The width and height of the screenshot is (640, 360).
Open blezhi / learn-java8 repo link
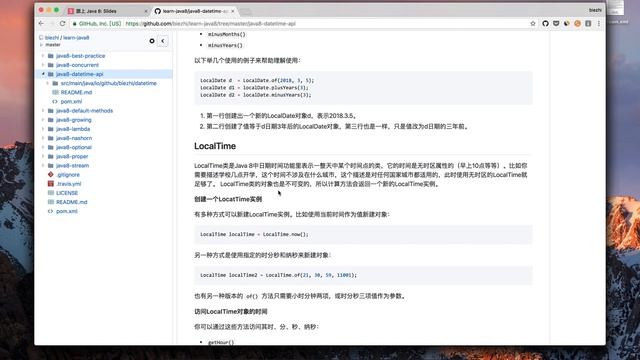pyautogui.click(x=67, y=38)
